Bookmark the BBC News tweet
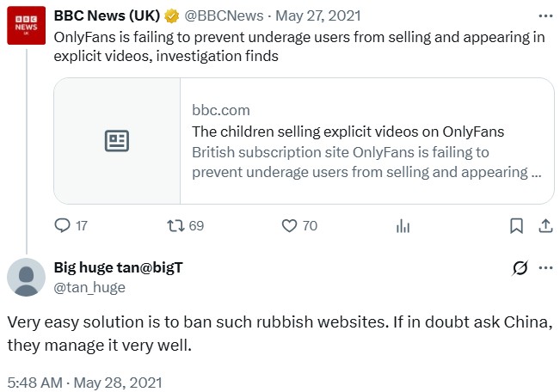The image size is (560, 392). (x=516, y=226)
